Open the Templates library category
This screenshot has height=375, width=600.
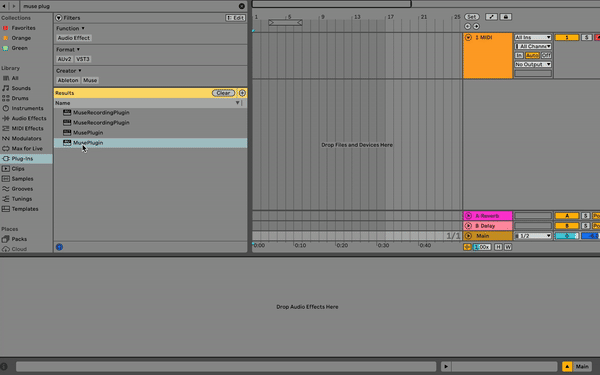point(24,209)
